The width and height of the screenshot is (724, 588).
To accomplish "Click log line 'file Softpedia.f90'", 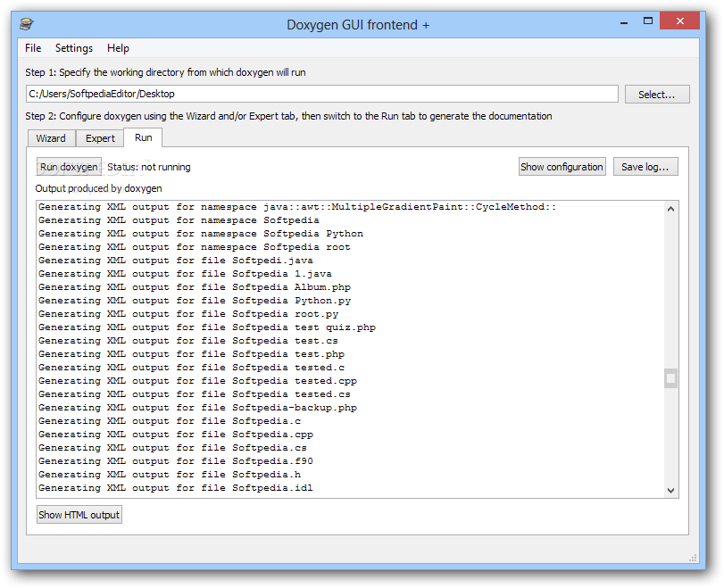I will pos(176,461).
